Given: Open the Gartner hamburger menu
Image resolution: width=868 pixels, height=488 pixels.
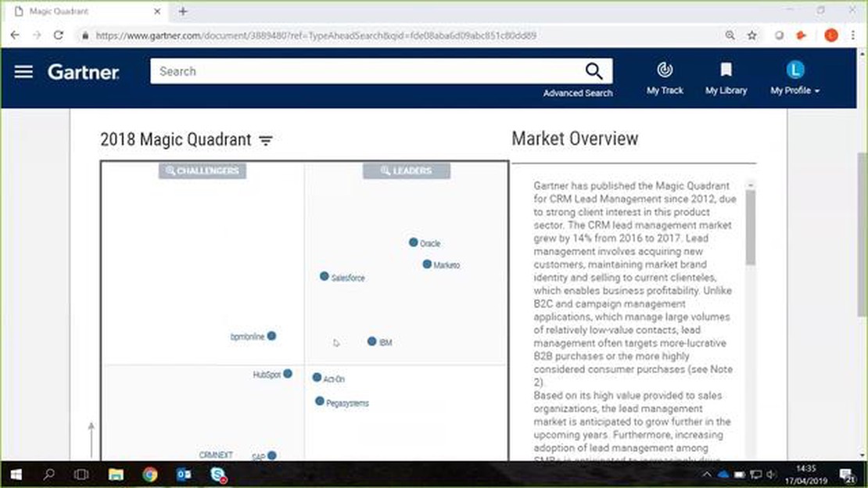Looking at the screenshot, I should coord(23,71).
